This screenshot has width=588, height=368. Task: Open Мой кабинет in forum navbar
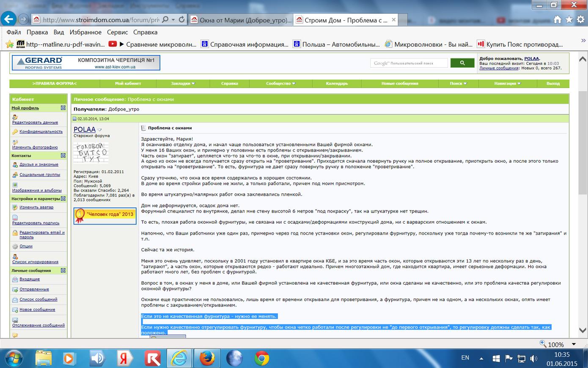coord(128,83)
